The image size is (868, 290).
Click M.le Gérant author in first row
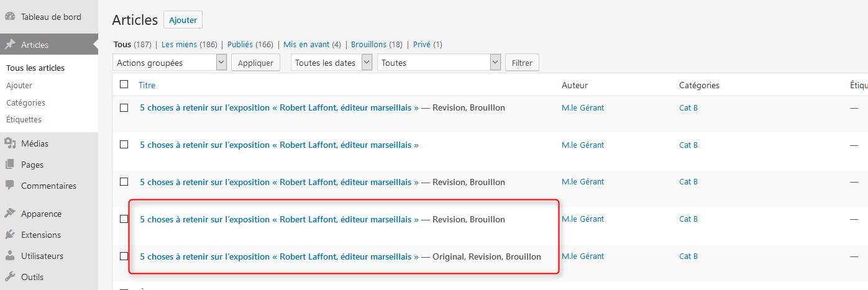pyautogui.click(x=583, y=108)
